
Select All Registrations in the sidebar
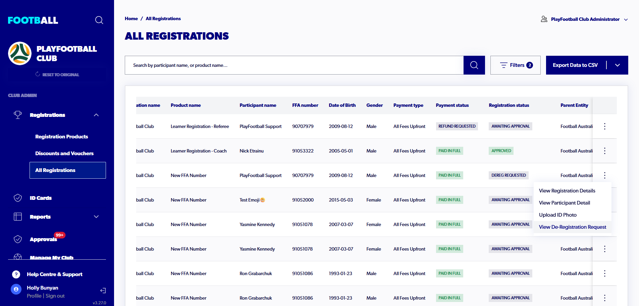coord(68,170)
